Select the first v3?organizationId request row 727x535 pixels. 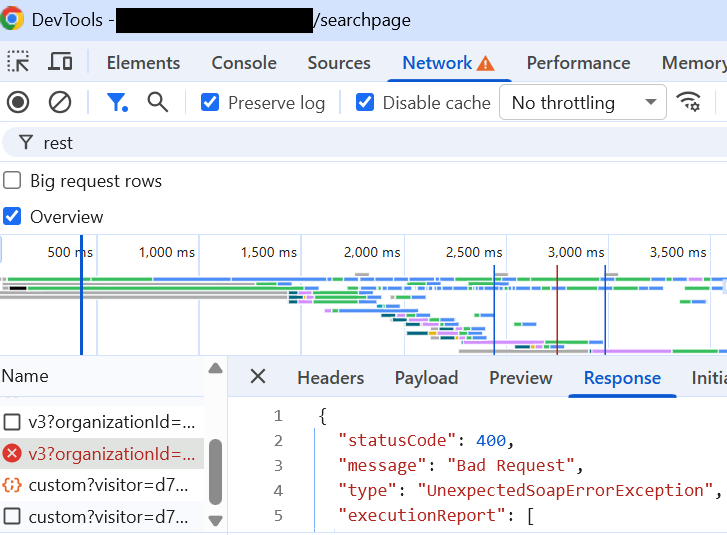pos(102,422)
